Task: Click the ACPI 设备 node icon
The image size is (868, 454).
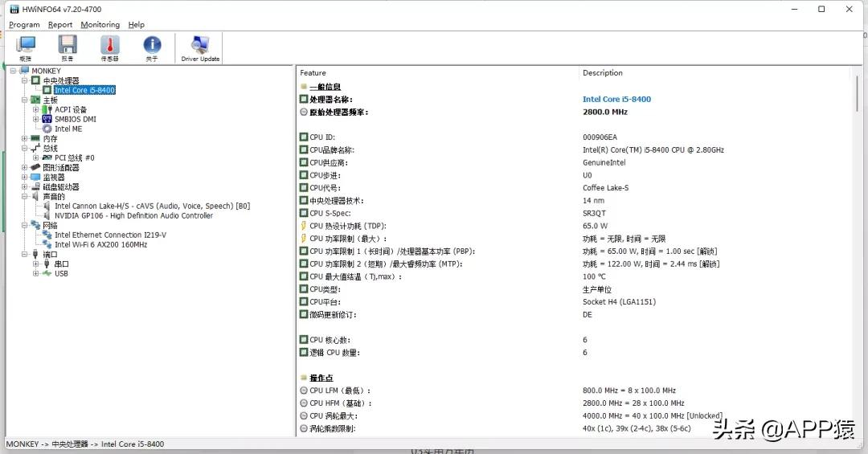Action: [47, 109]
